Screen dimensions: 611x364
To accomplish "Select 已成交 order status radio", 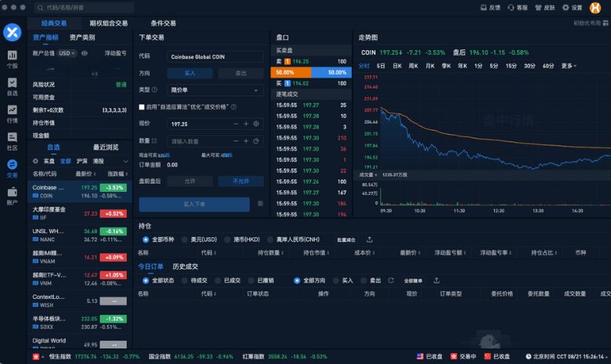I will pyautogui.click(x=218, y=280).
